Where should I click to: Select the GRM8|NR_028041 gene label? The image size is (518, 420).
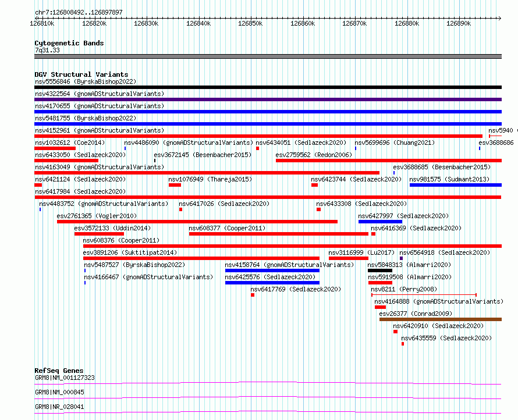(59, 407)
